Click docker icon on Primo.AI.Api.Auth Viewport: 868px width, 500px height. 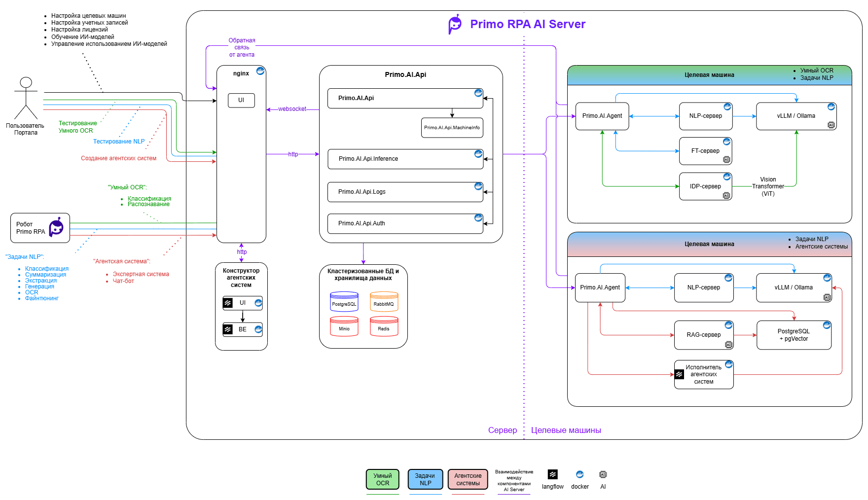478,218
